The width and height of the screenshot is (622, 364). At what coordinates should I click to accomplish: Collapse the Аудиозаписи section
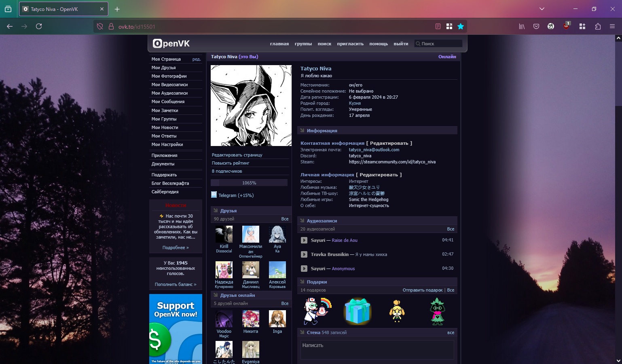click(x=302, y=221)
